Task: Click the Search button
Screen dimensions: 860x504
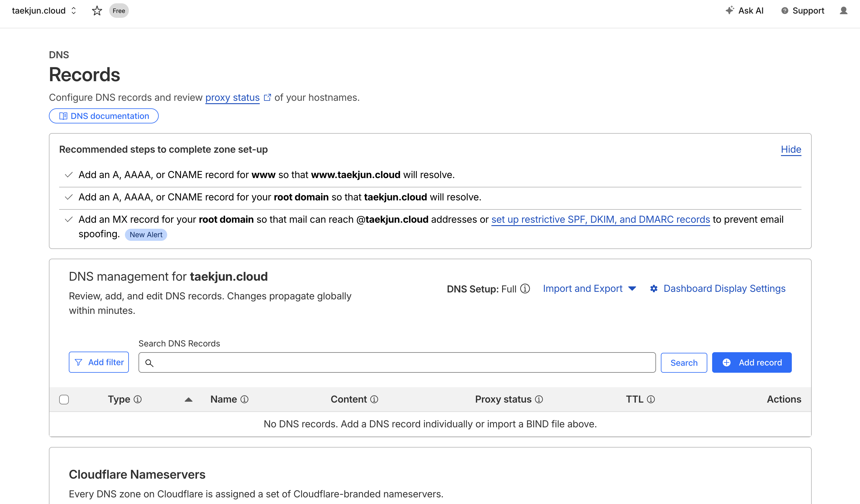Action: coord(684,363)
